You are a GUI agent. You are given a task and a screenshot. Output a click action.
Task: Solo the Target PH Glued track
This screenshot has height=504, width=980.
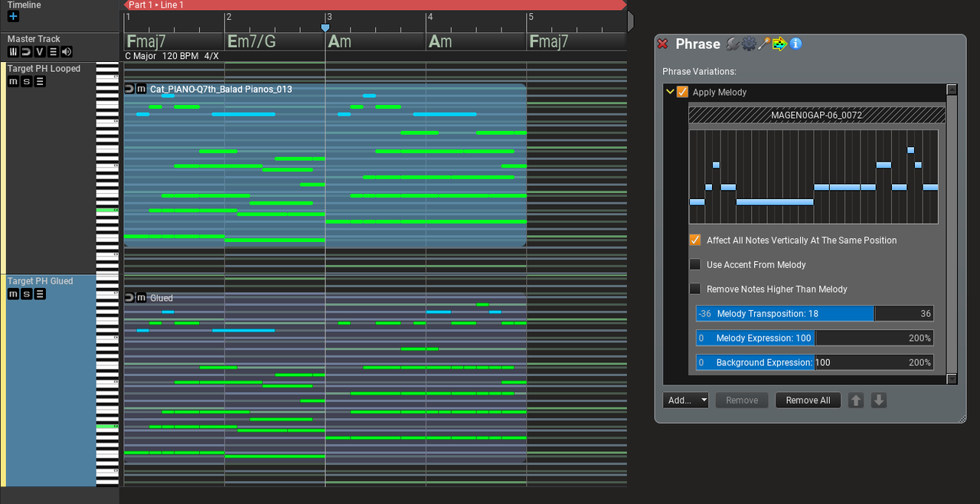(x=26, y=294)
